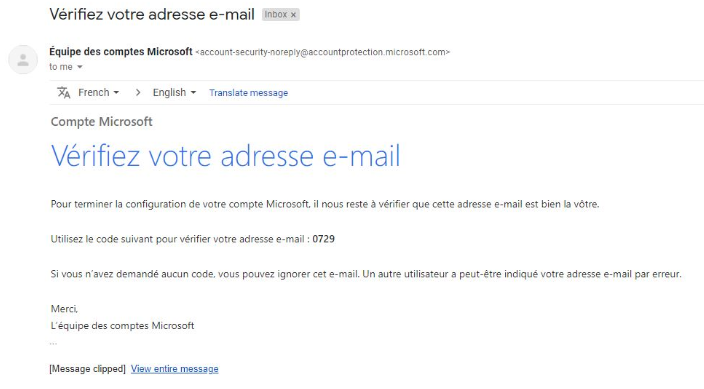
Task: Click the Translate message link
Action: coord(248,93)
